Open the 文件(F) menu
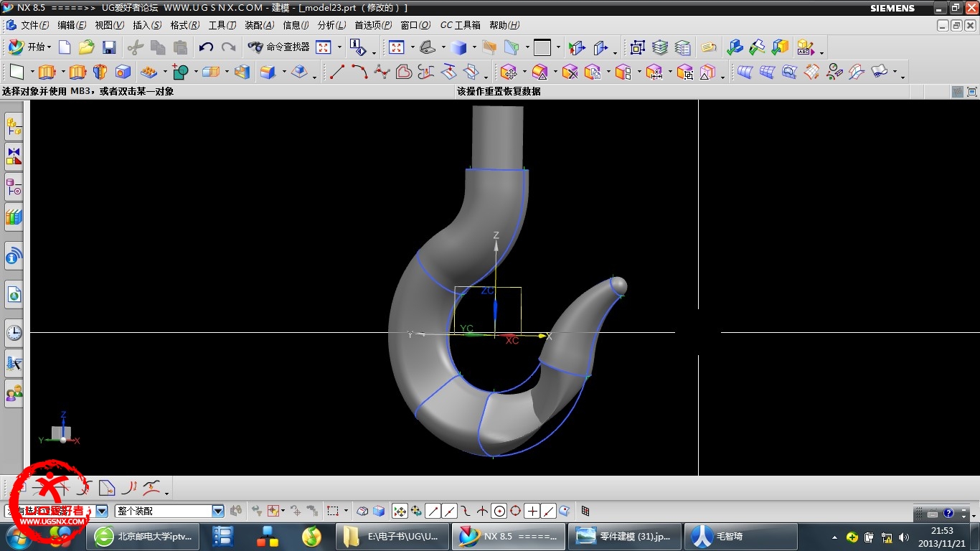Screen dimensions: 980x551 (x=34, y=25)
